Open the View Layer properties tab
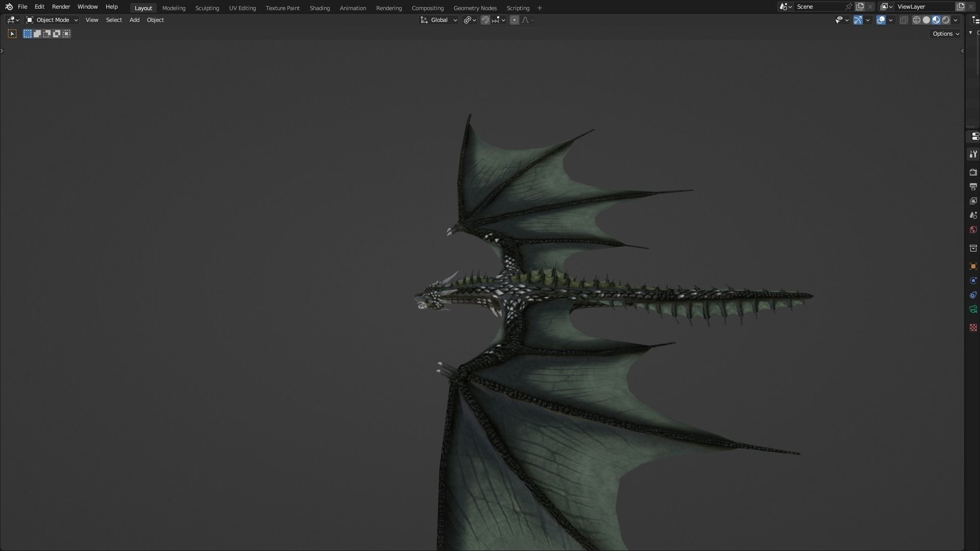Screen dimensions: 980x551 click(x=973, y=201)
